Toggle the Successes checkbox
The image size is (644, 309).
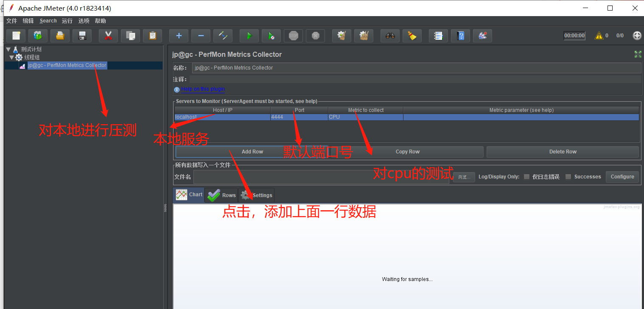(x=568, y=177)
